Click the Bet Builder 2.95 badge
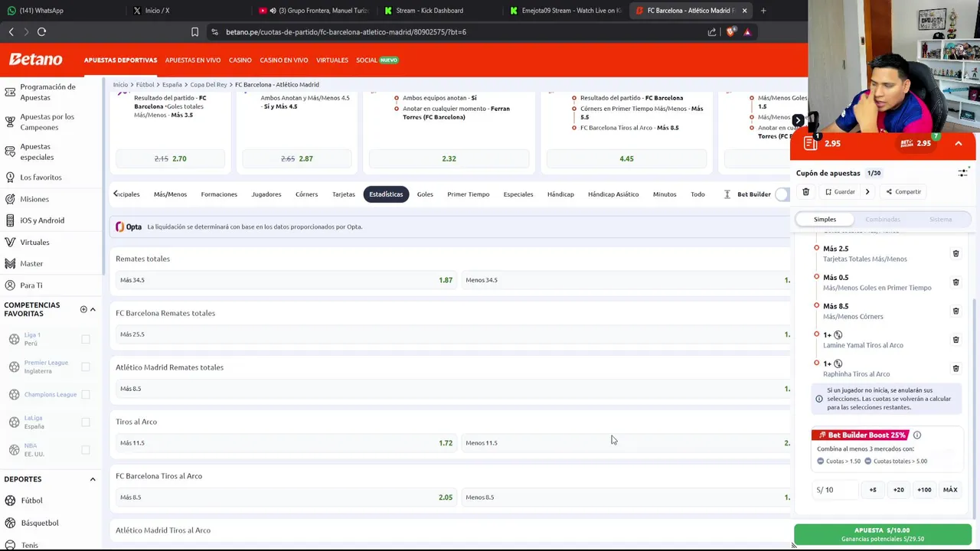Image resolution: width=980 pixels, height=551 pixels. click(915, 143)
